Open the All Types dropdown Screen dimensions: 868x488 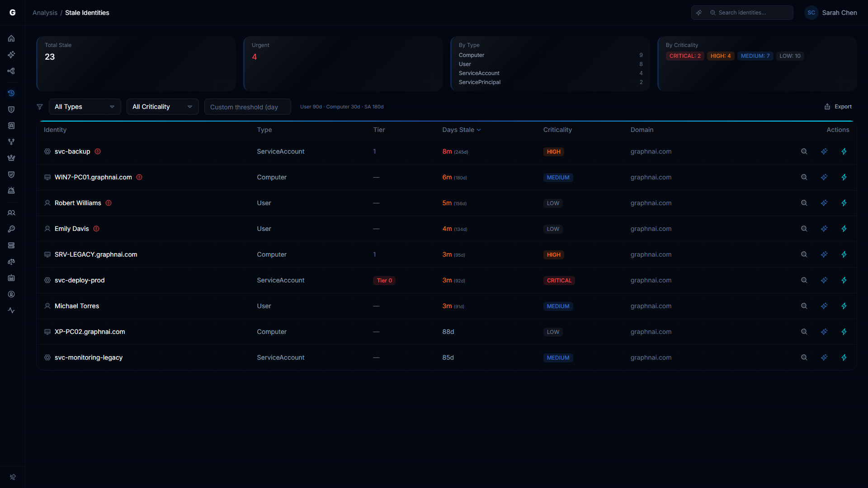click(84, 107)
